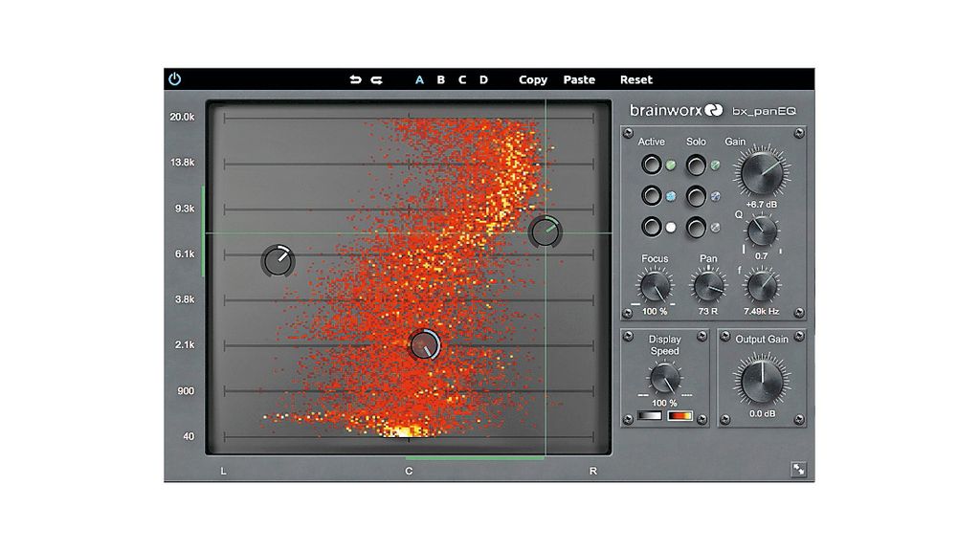980x551 pixels.
Task: Click the Display Speed label
Action: [664, 344]
